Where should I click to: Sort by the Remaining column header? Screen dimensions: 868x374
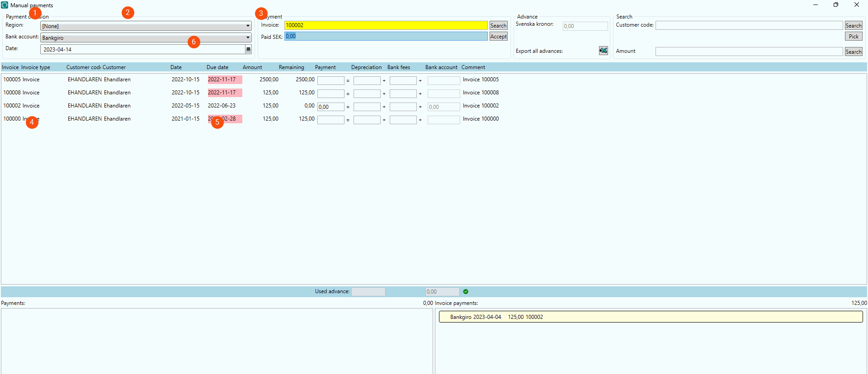291,67
